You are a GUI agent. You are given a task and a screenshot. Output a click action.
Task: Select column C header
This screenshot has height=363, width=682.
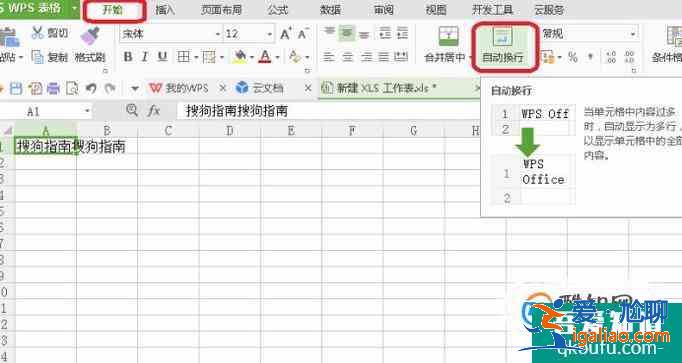(x=168, y=130)
